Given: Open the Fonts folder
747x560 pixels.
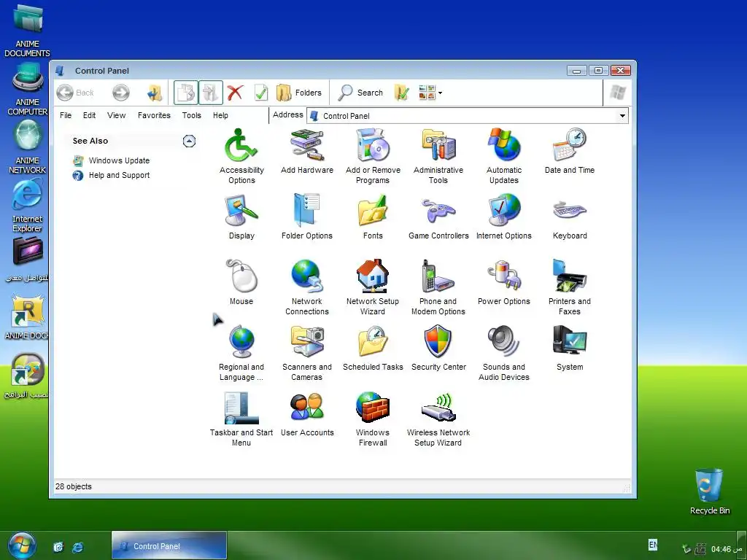Looking at the screenshot, I should coord(373,217).
